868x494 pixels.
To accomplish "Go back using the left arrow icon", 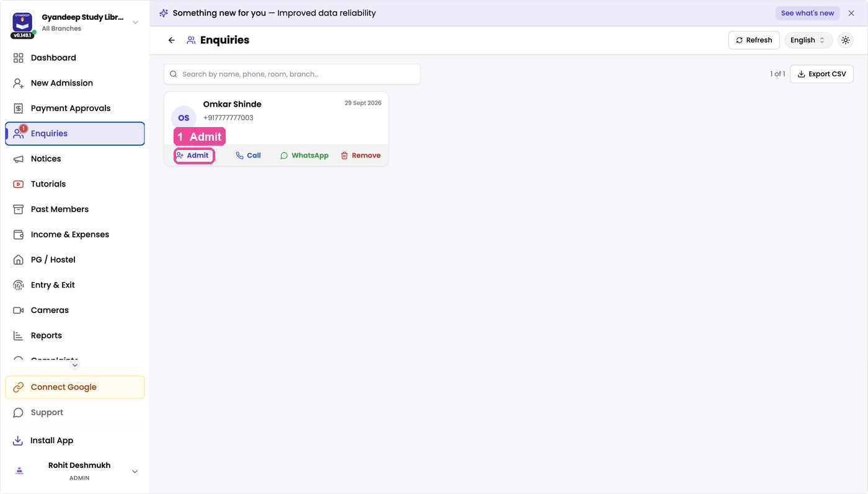I will (172, 40).
